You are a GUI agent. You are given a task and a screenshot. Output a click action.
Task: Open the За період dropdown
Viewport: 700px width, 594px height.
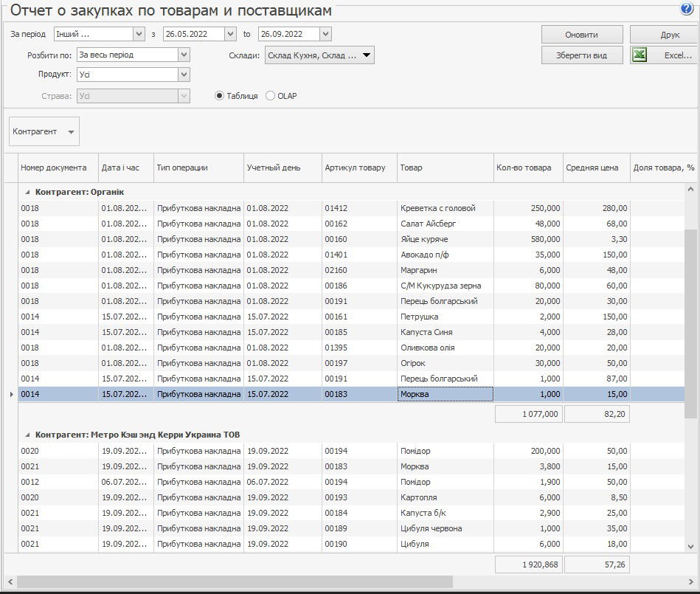(x=139, y=34)
